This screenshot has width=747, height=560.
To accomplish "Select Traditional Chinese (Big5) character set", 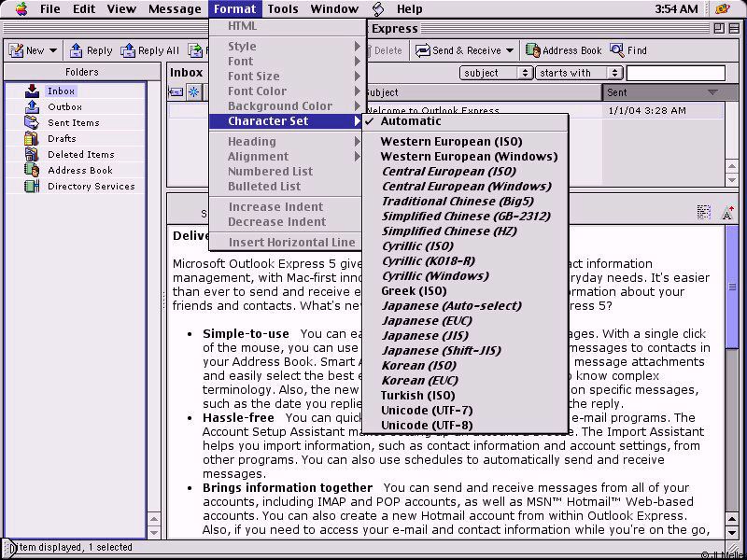I will click(465, 201).
